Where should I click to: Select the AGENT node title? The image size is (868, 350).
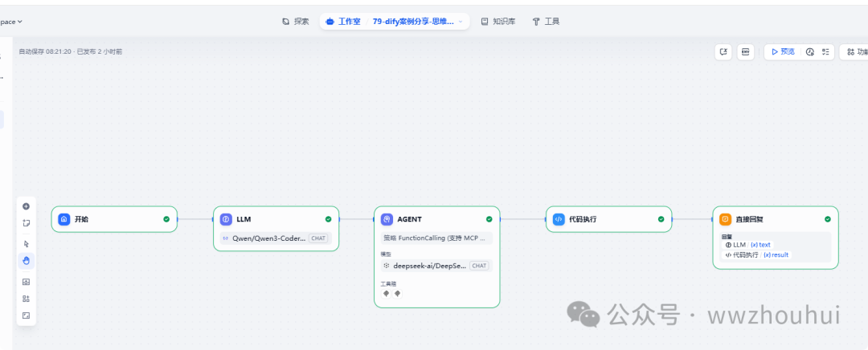pyautogui.click(x=410, y=219)
